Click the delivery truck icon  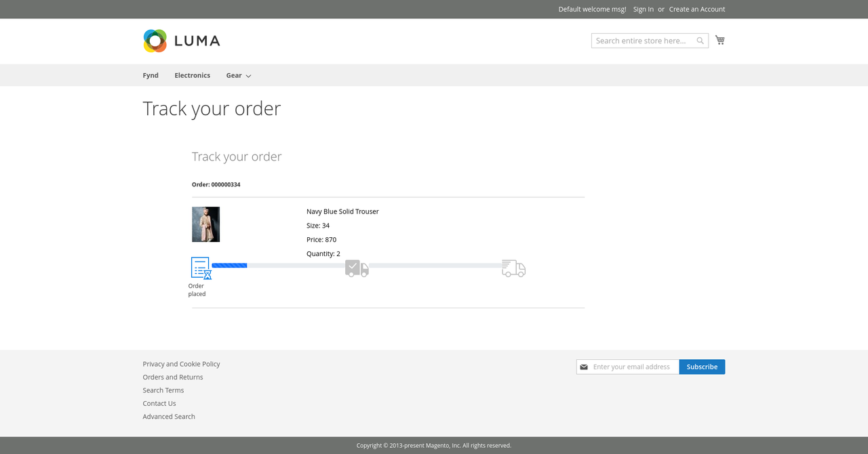513,268
